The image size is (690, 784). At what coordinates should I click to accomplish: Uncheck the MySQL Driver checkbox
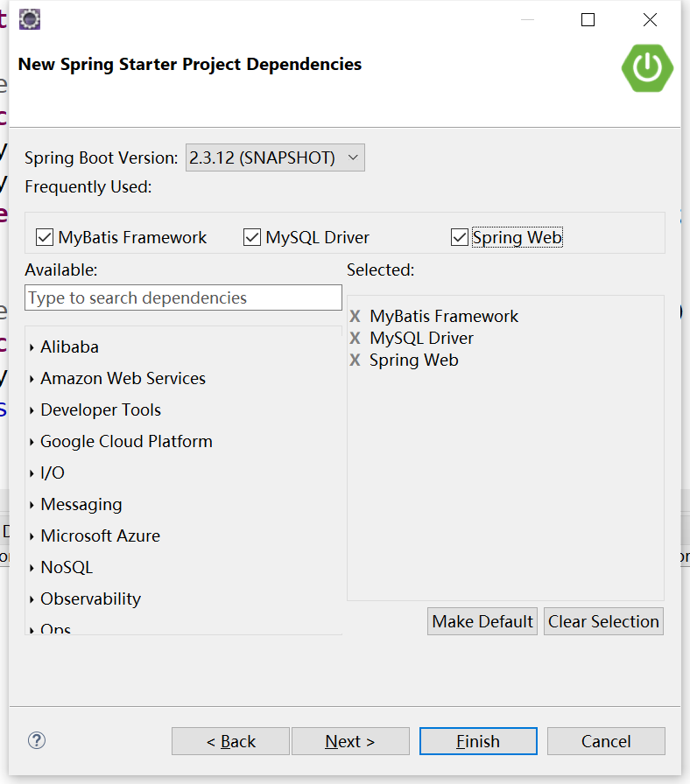pos(252,237)
